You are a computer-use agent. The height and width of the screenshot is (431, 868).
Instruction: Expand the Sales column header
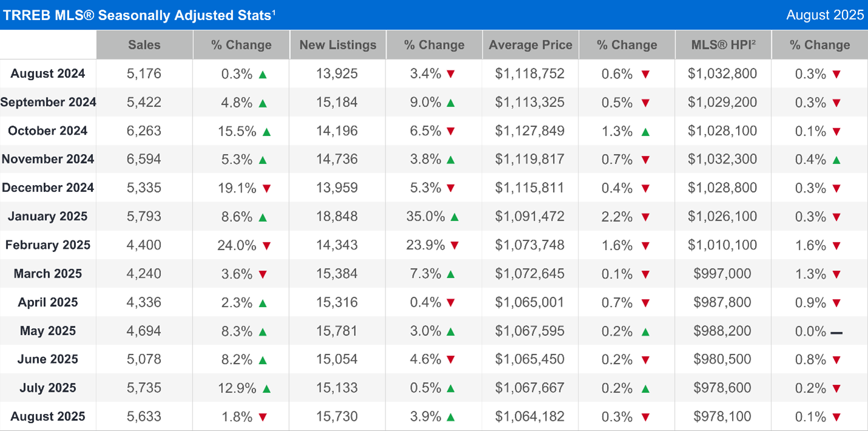click(x=144, y=44)
